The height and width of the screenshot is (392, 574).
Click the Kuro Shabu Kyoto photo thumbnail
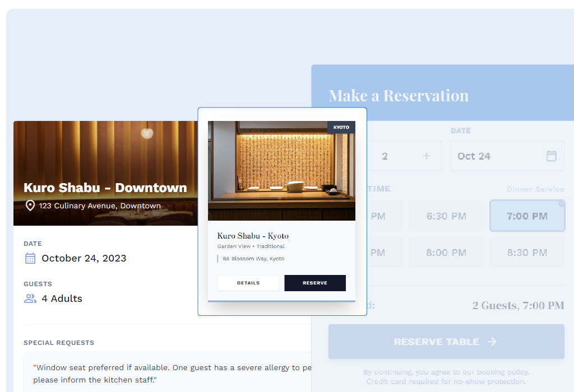click(x=281, y=171)
